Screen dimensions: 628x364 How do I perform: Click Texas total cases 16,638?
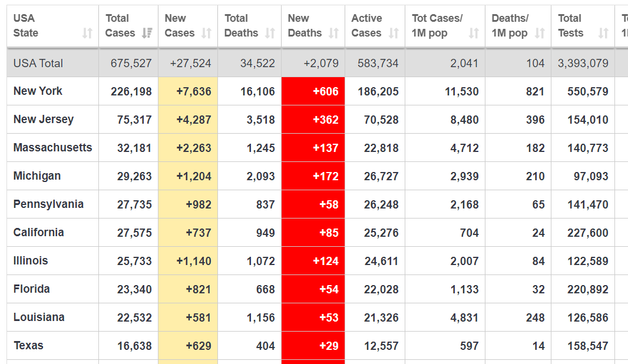tap(134, 346)
